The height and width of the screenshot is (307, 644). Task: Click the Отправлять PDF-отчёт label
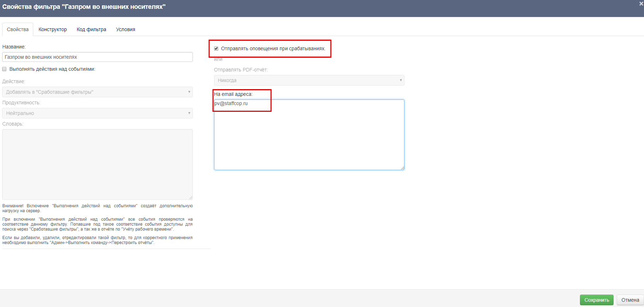tap(241, 70)
